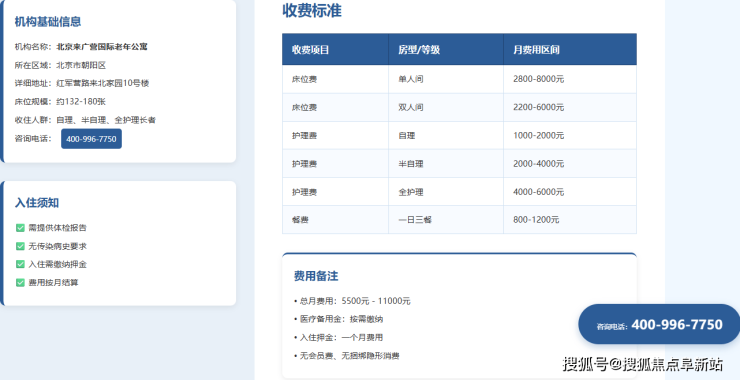The height and width of the screenshot is (380, 740).
Task: Click the address 红军营路来北家园10号楼
Action: click(x=102, y=83)
